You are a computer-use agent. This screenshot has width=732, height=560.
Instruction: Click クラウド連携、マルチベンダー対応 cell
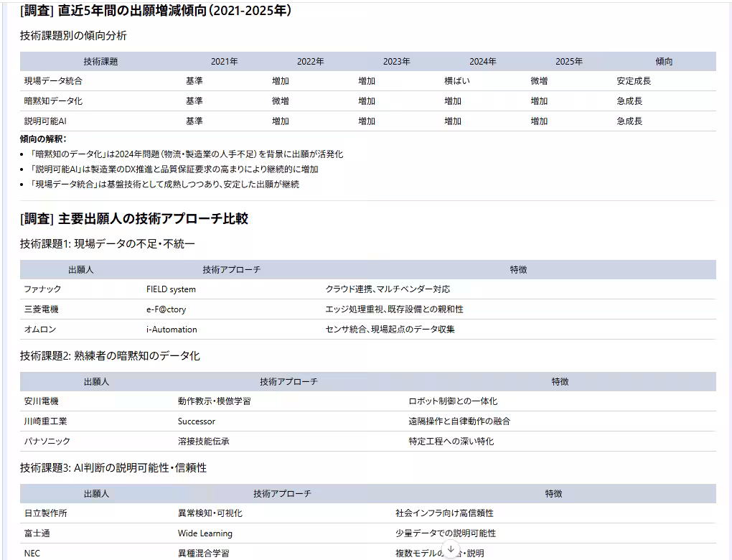388,289
